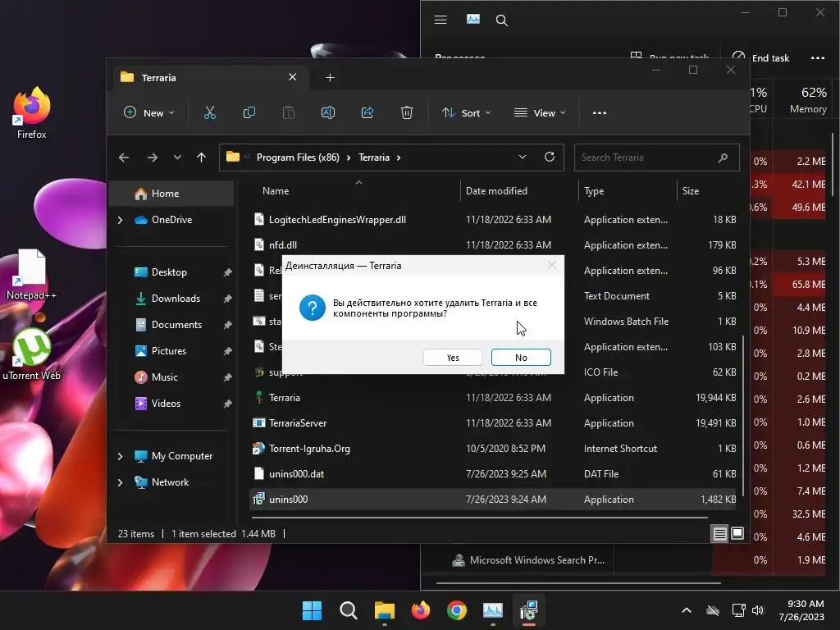Click Program Files (x86) in breadcrumb
The height and width of the screenshot is (630, 840).
[x=298, y=157]
